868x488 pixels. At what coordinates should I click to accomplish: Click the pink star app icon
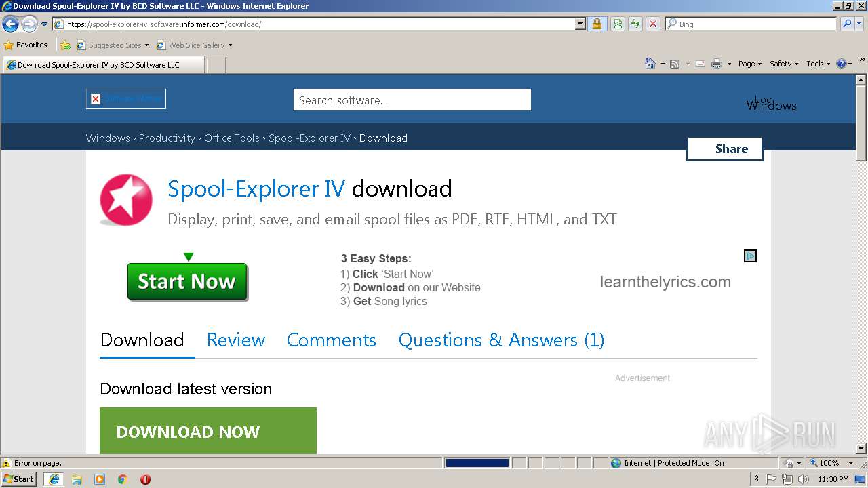125,199
